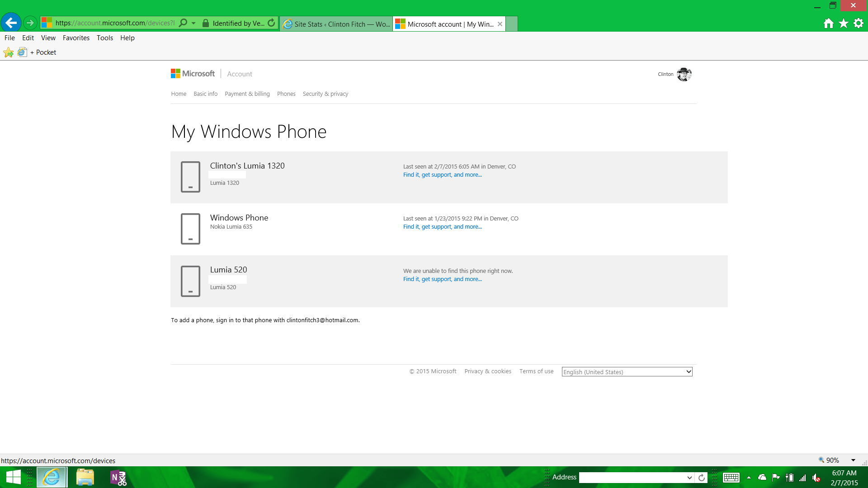This screenshot has width=868, height=488.
Task: Open the View menu
Action: (48, 38)
